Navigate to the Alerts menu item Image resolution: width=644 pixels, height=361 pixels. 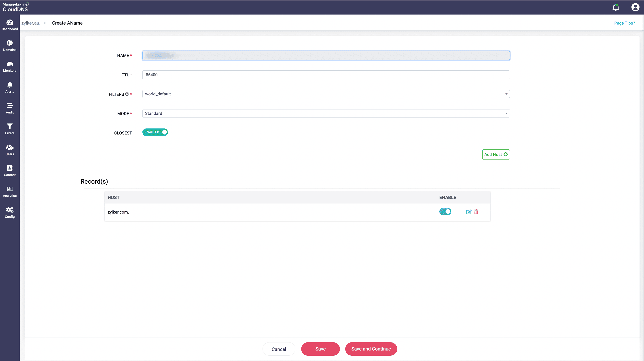click(x=10, y=87)
